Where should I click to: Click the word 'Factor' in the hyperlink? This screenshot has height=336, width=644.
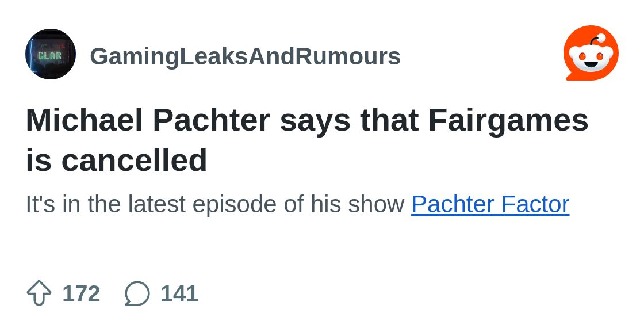point(535,204)
